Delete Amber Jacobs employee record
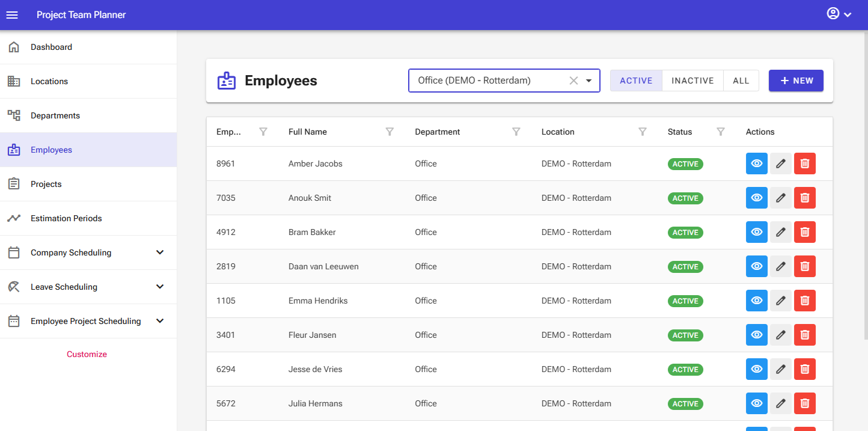This screenshot has width=868, height=431. coord(805,164)
